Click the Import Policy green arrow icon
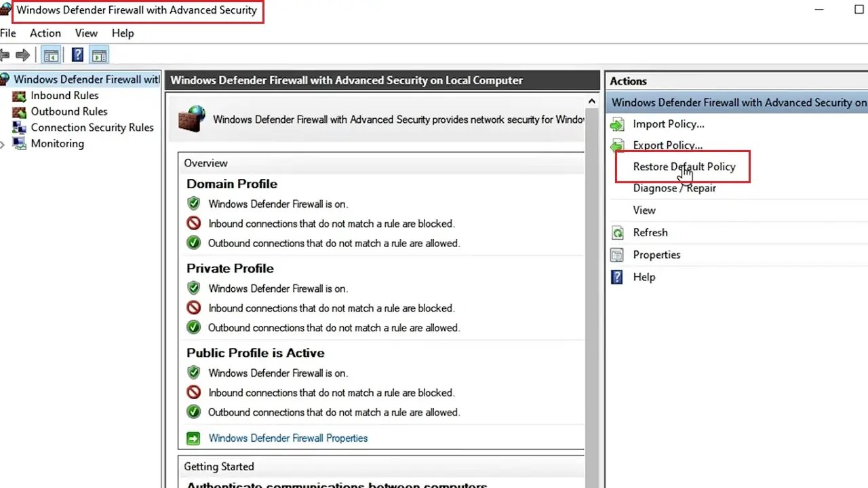The width and height of the screenshot is (868, 488). 617,124
